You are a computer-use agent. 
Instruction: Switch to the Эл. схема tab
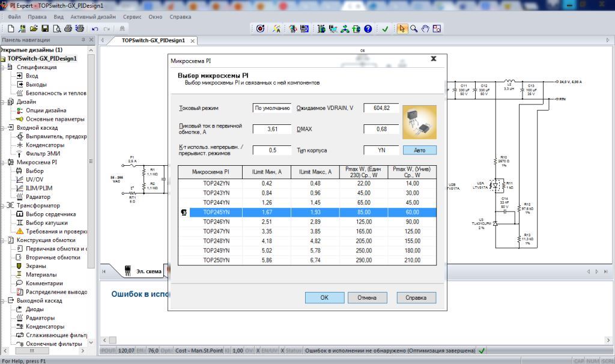click(x=143, y=271)
